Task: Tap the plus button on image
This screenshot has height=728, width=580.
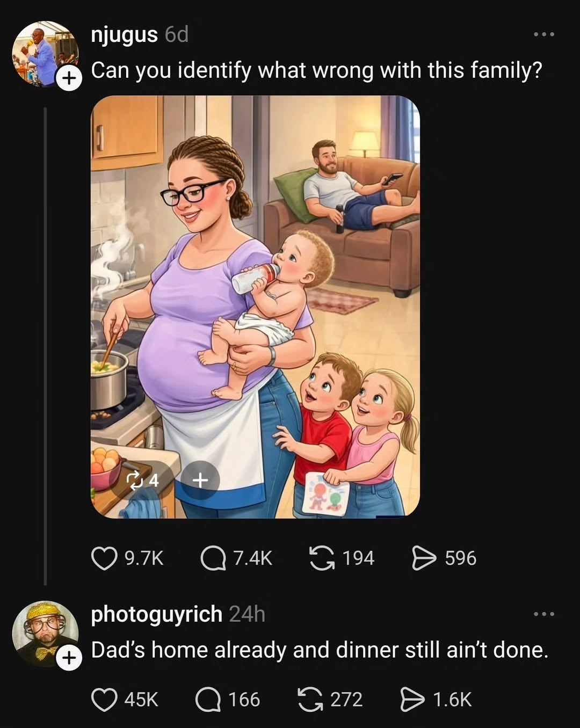Action: 200,479
